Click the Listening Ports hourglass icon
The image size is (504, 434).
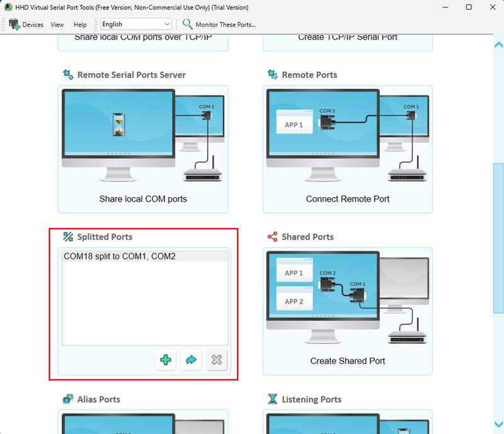point(272,399)
